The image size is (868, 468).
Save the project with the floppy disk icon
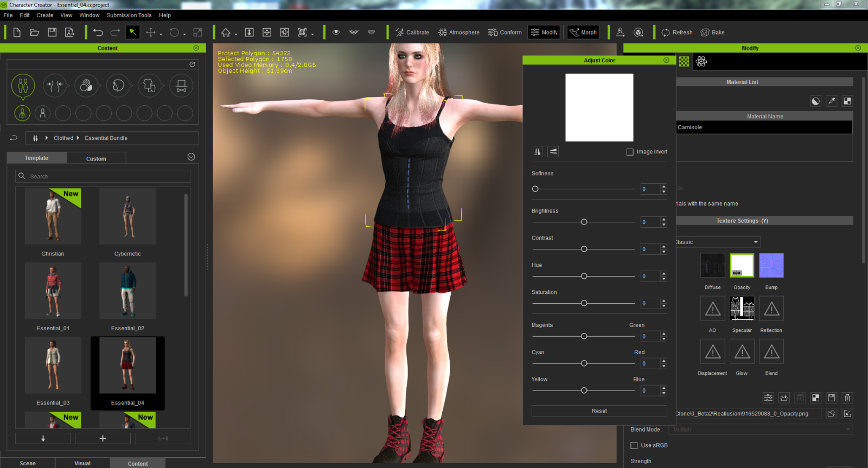[52, 33]
